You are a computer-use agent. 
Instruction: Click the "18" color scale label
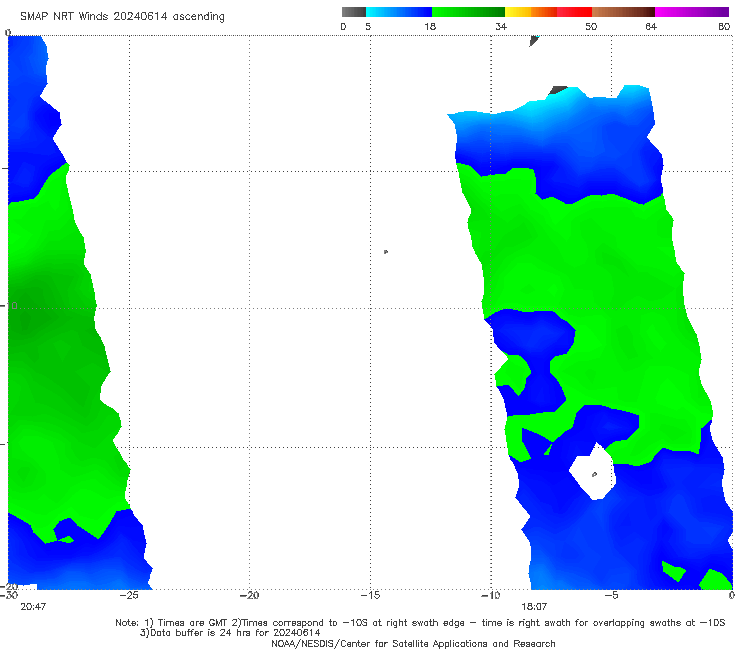(430, 26)
